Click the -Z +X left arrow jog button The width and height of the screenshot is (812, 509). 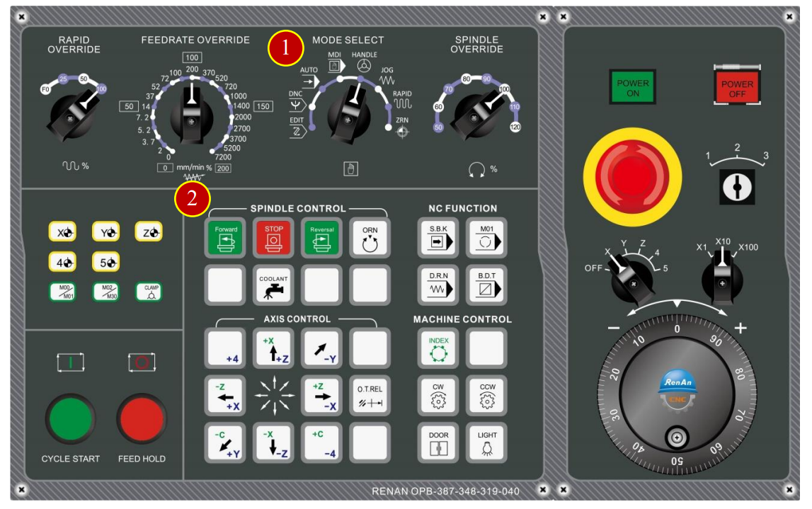(225, 396)
